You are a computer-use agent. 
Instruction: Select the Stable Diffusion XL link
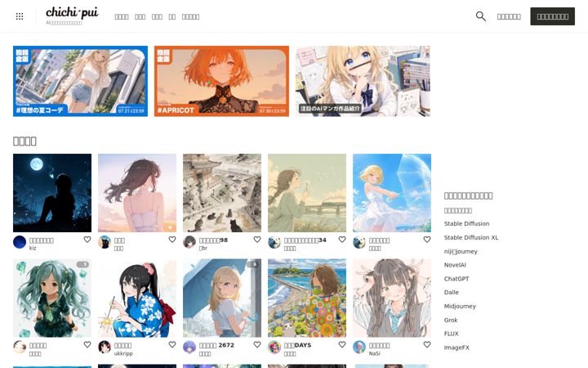click(x=471, y=237)
